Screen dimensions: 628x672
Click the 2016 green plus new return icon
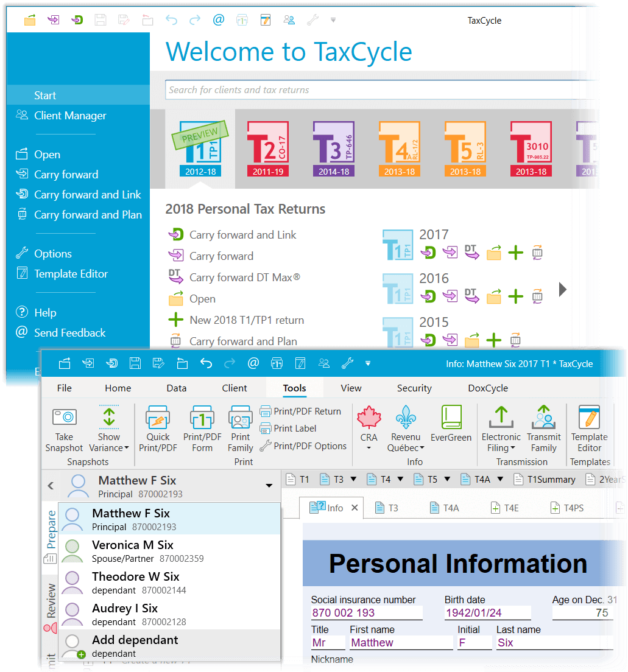point(515,296)
